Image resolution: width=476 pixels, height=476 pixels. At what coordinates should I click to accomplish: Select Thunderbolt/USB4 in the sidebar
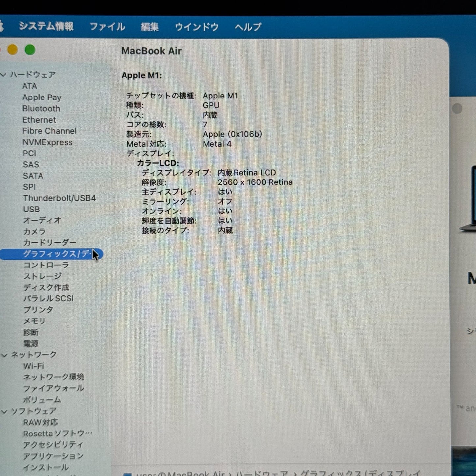59,198
